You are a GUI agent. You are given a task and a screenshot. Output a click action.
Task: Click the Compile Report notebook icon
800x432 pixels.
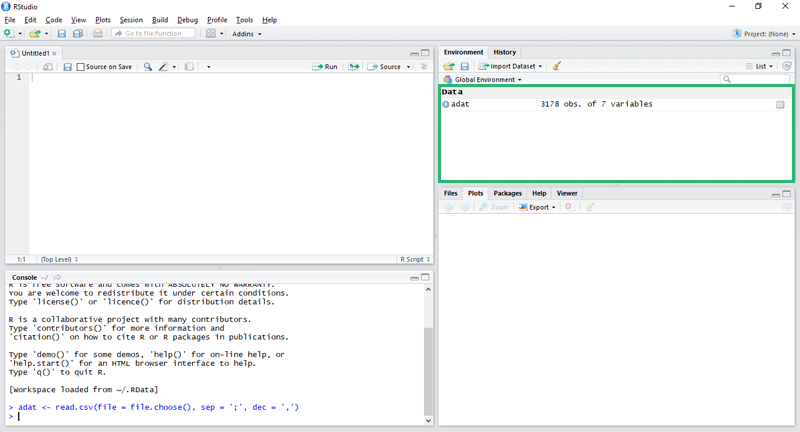pos(189,67)
